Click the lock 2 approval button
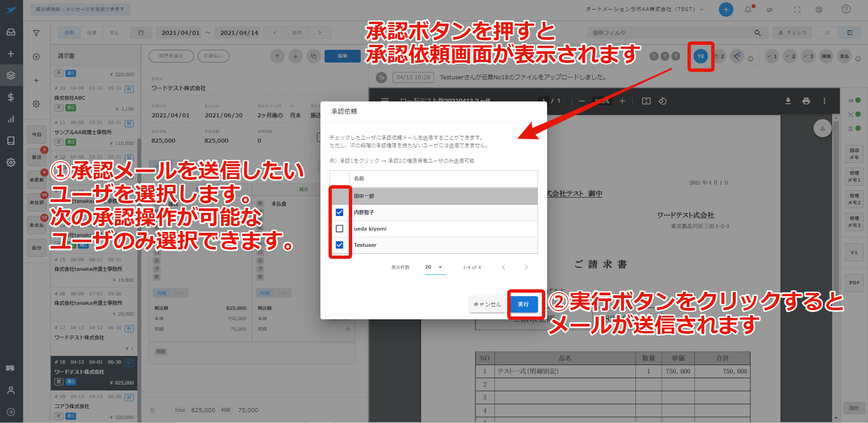The image size is (868, 423). [719, 56]
